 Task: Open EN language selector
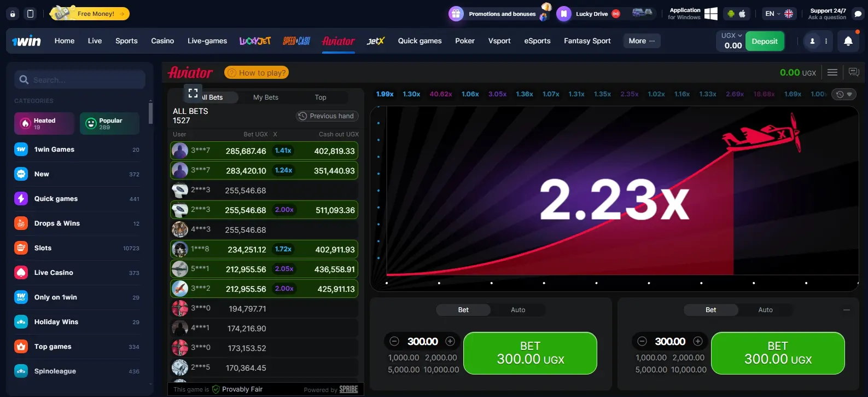[779, 14]
